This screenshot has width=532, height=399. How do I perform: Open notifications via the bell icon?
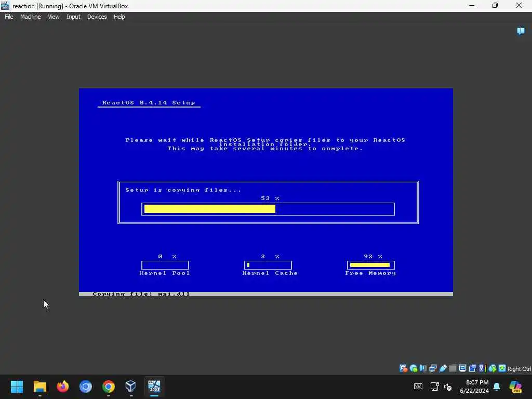pos(497,387)
